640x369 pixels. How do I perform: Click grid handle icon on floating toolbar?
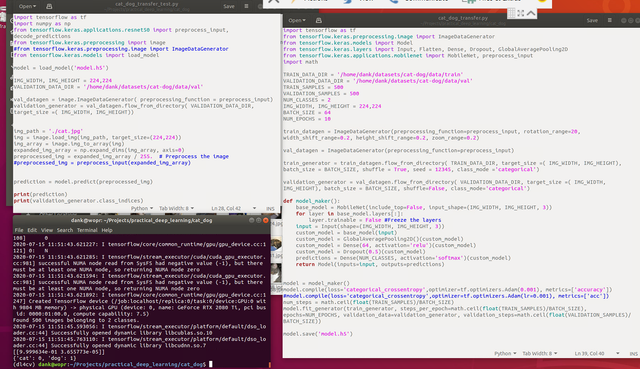coord(511,13)
